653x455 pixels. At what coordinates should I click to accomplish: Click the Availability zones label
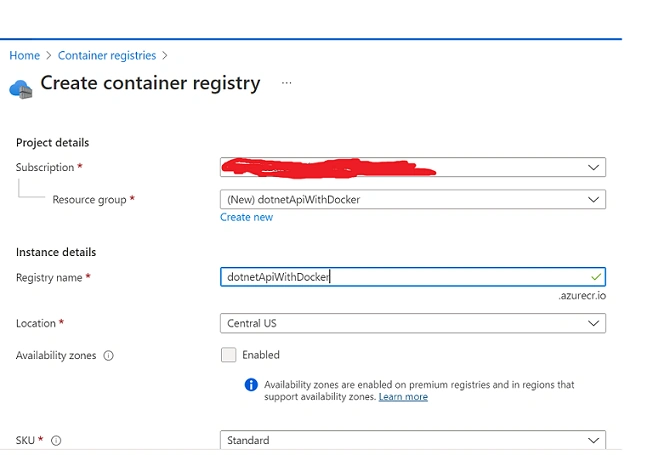coord(56,356)
